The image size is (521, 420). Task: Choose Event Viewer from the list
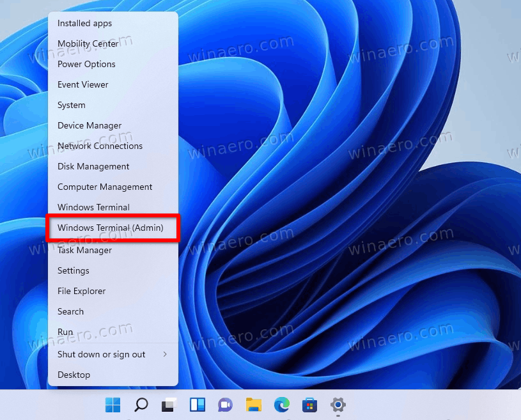pyautogui.click(x=113, y=84)
